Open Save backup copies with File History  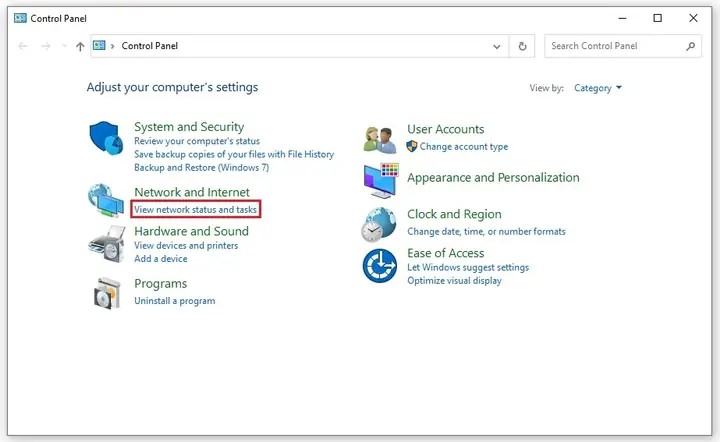tap(234, 154)
